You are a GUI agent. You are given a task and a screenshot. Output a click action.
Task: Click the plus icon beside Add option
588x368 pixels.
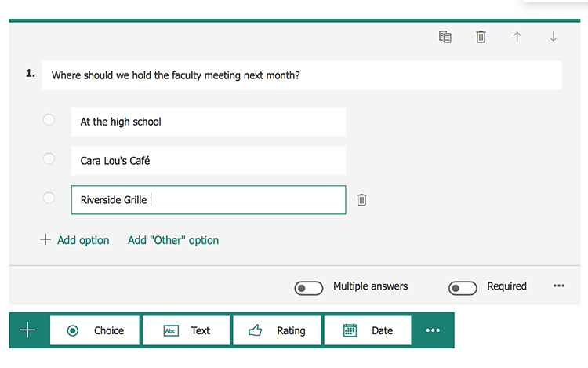[x=45, y=240]
